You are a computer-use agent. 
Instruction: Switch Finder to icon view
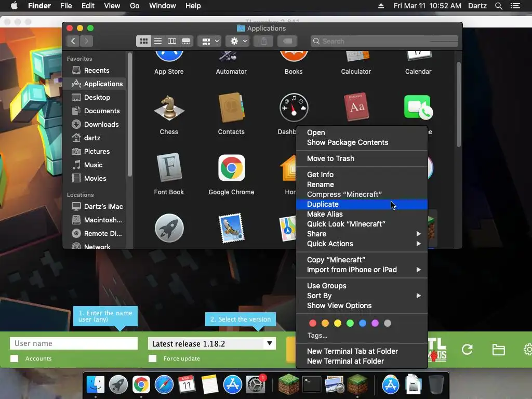(144, 41)
